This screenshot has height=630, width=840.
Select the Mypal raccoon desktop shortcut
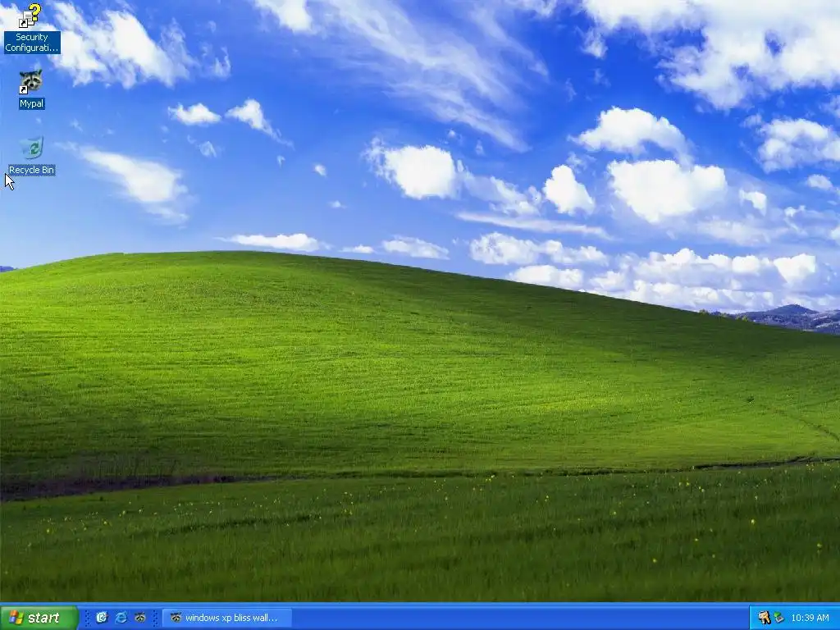point(31,89)
